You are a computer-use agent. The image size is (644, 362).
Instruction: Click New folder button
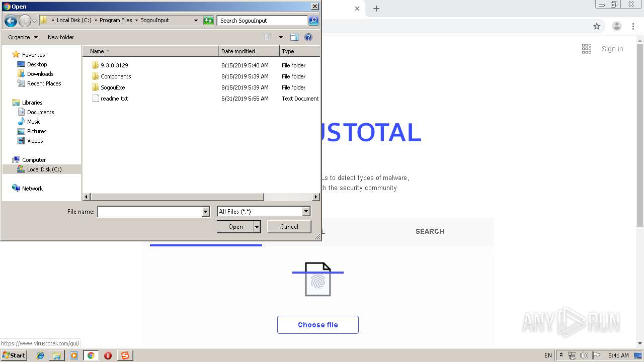pos(61,37)
